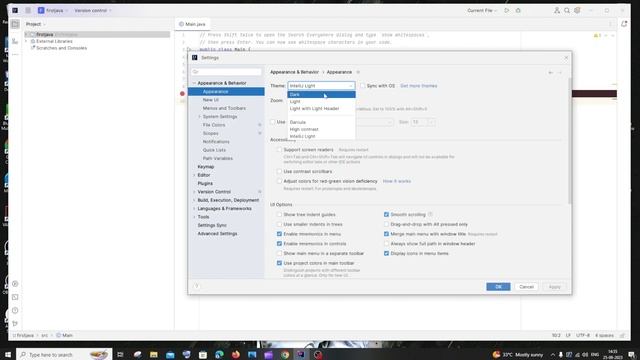Click the Debug bug icon in toolbar
This screenshot has height=360, width=640.
(x=518, y=11)
